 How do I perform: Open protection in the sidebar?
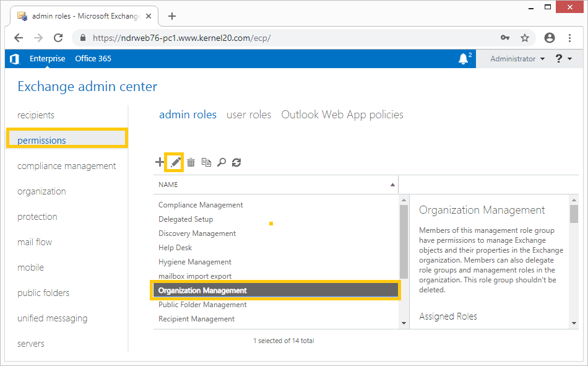pyautogui.click(x=37, y=217)
